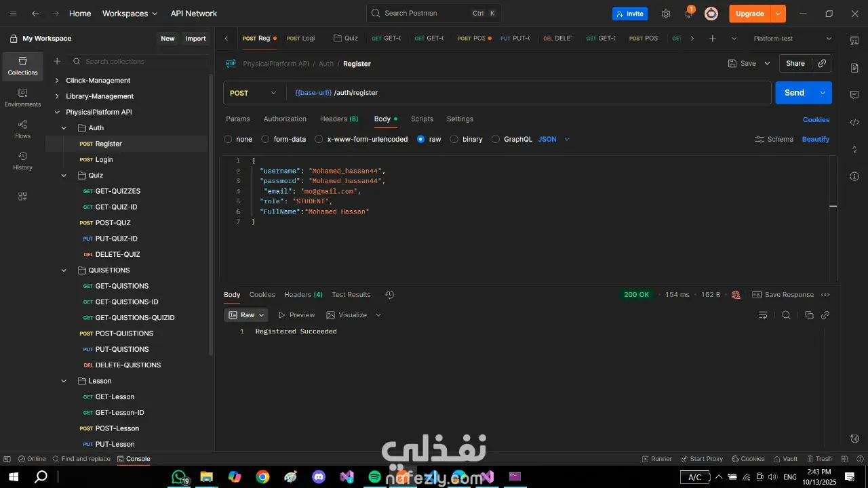
Task: Switch to the Authorization tab
Action: pyautogui.click(x=285, y=119)
